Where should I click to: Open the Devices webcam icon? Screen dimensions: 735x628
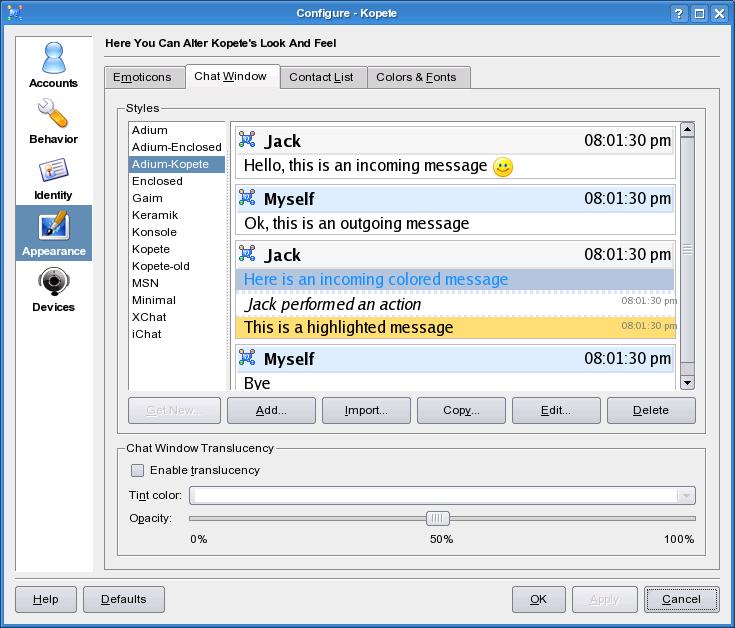click(x=53, y=281)
